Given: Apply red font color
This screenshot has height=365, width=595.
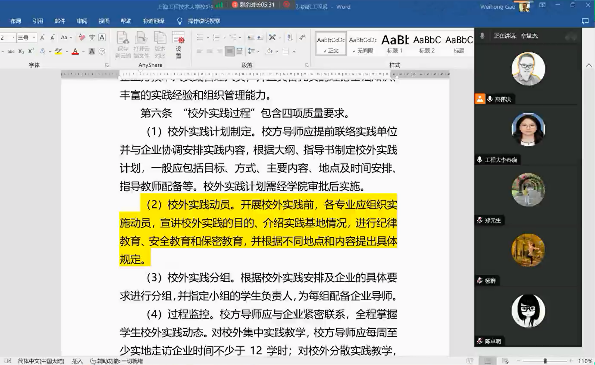Looking at the screenshot, I should coord(75,51).
